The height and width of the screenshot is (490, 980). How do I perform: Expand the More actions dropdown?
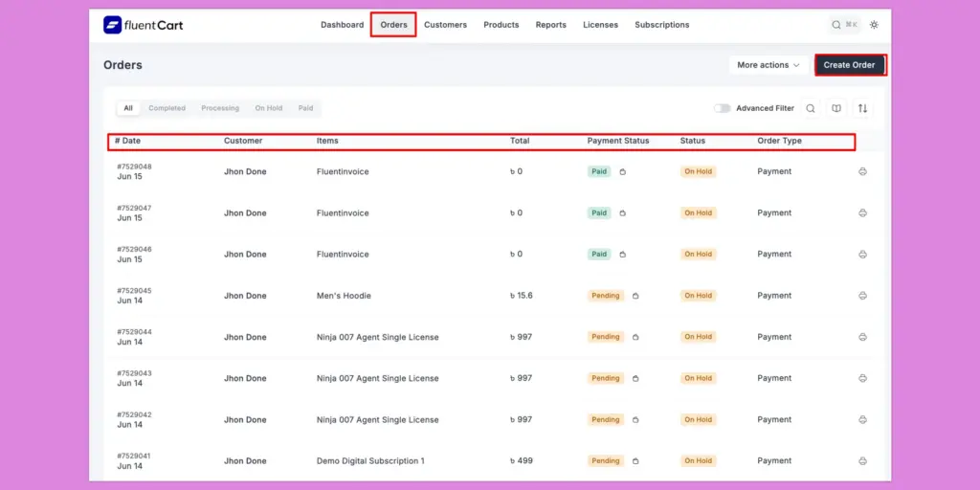point(768,65)
